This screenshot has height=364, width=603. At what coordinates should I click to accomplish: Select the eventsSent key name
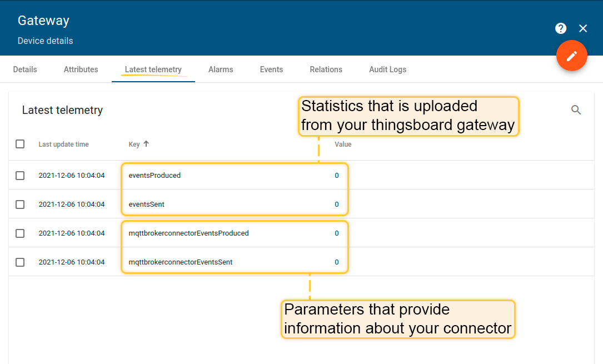[147, 205]
